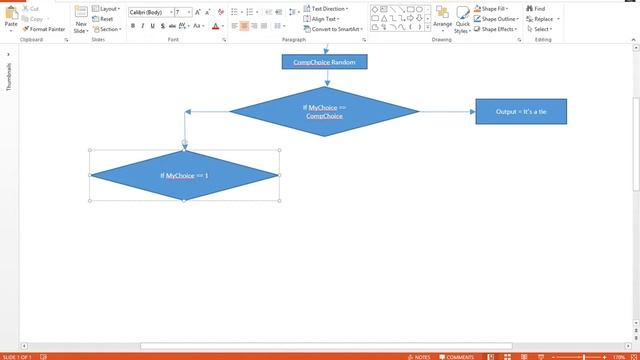Select the CompChoice Random box
The width and height of the screenshot is (640, 360).
[x=324, y=62]
